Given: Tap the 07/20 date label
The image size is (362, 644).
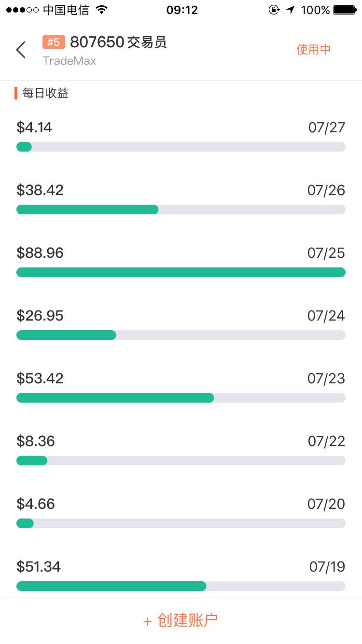Looking at the screenshot, I should click(326, 504).
